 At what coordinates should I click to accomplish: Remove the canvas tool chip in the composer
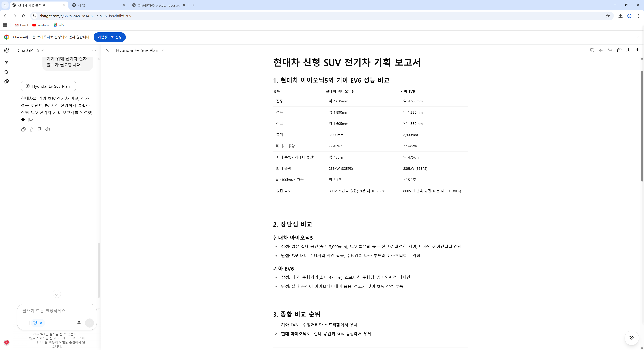41,323
